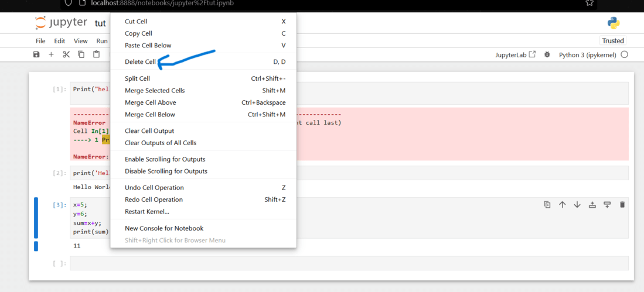The width and height of the screenshot is (644, 292).
Task: Open the Edit menu
Action: (x=60, y=41)
